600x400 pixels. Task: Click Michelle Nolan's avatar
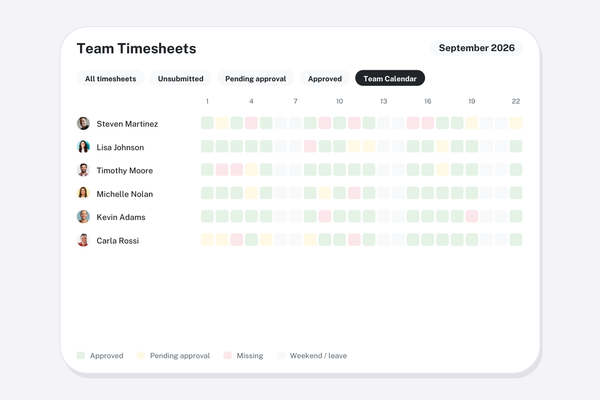point(83,193)
